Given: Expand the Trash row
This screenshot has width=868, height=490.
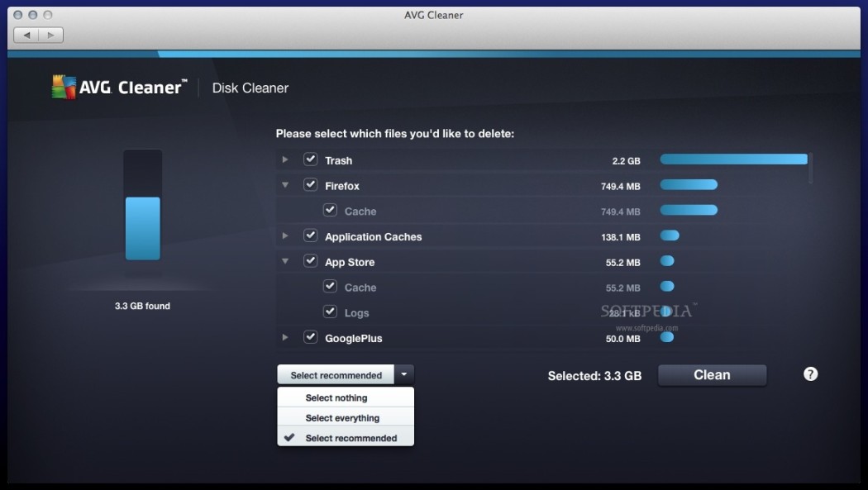Looking at the screenshot, I should pyautogui.click(x=285, y=159).
